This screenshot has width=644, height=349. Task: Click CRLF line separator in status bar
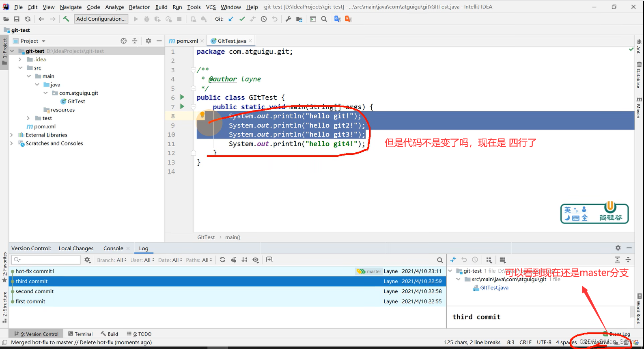(525, 342)
